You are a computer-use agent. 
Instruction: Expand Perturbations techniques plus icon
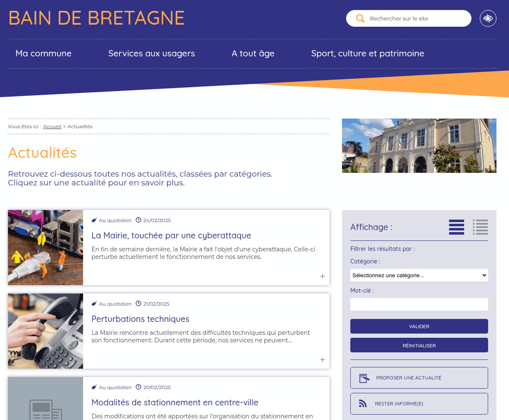pos(322,360)
